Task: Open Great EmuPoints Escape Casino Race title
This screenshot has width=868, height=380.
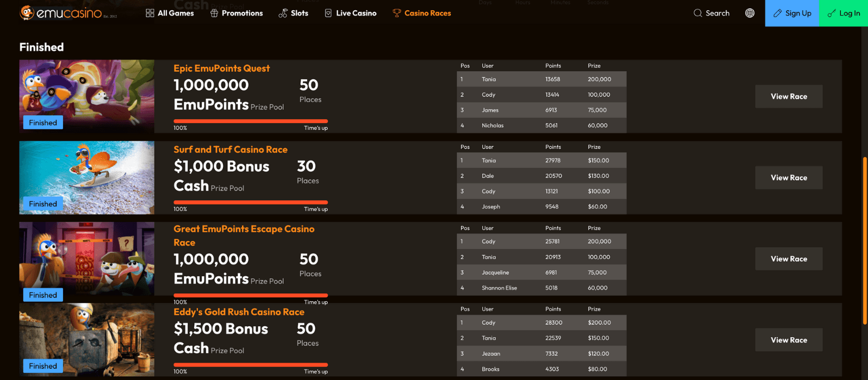Action: tap(244, 236)
